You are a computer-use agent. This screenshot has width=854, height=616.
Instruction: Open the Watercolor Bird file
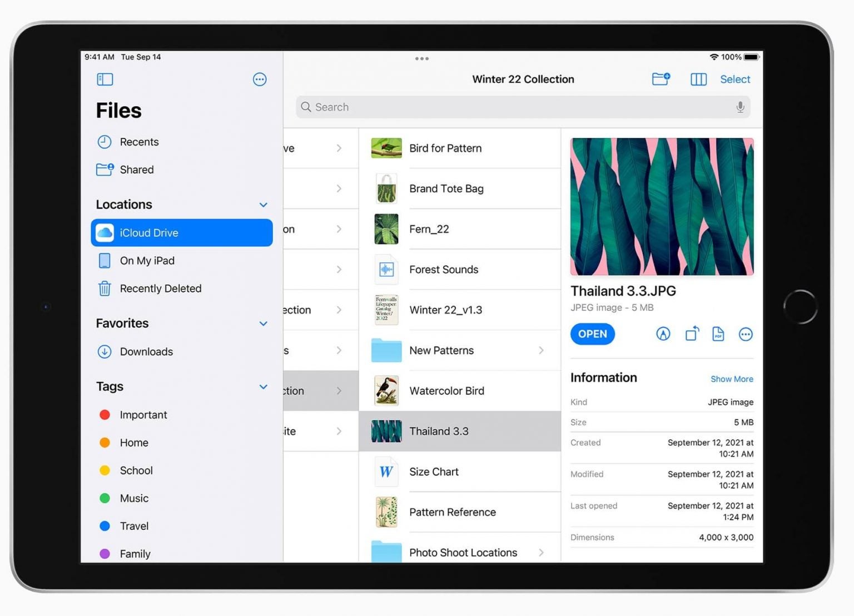[x=446, y=391]
